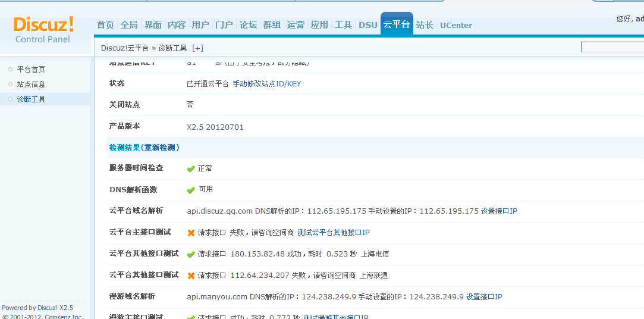Viewport: 644px width, 319px height.
Task: Click the 上海联通 label
Action: point(374,276)
